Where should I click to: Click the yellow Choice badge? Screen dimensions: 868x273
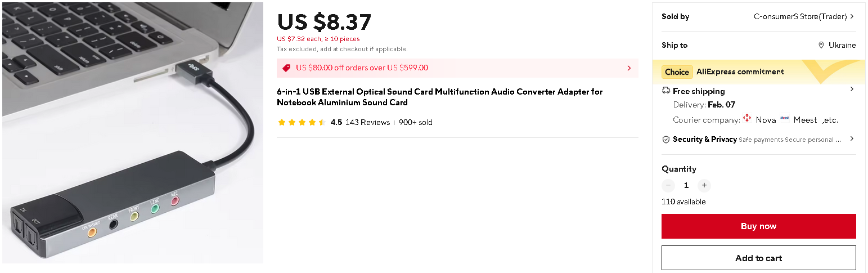pyautogui.click(x=677, y=72)
